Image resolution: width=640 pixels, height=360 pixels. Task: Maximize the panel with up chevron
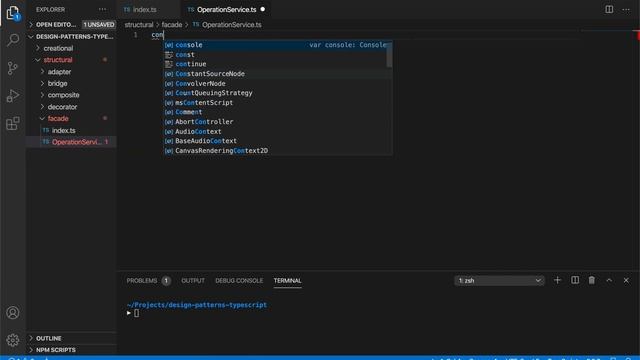pos(609,280)
